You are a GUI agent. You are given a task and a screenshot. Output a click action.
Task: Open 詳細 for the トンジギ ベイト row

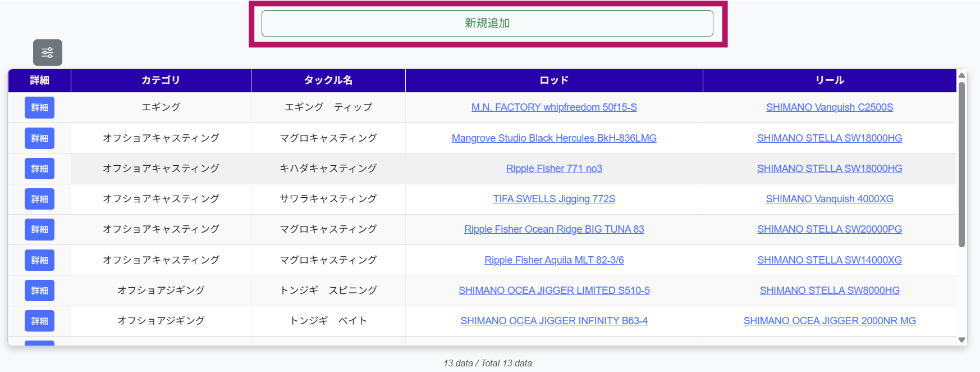(x=39, y=321)
